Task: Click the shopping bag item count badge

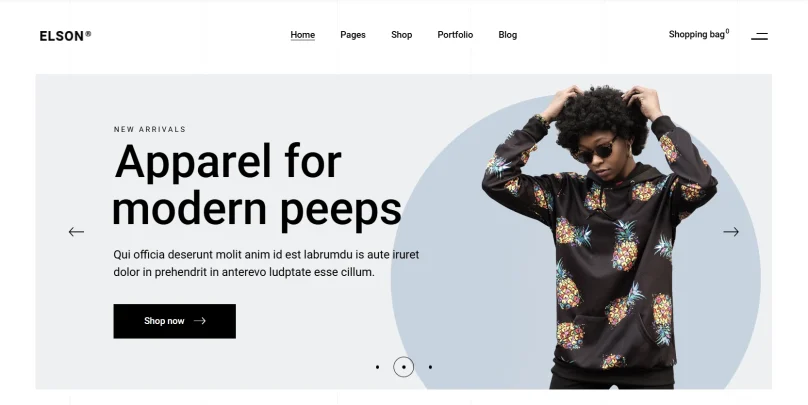Action: point(728,31)
